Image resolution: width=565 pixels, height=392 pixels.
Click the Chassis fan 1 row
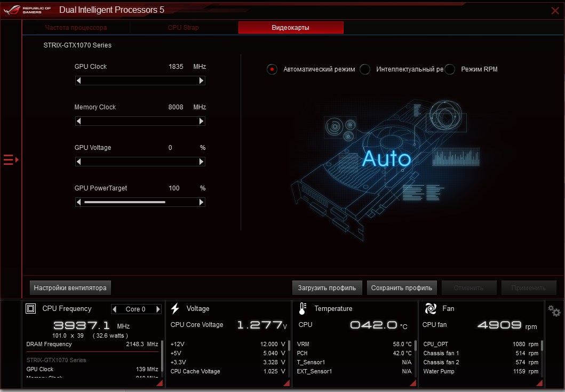481,353
